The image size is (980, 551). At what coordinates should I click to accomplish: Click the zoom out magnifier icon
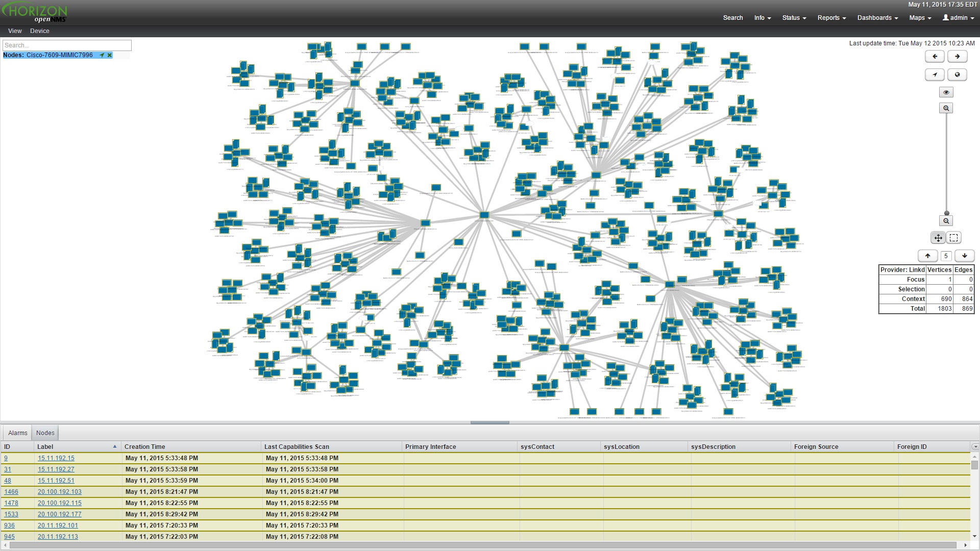(x=946, y=221)
